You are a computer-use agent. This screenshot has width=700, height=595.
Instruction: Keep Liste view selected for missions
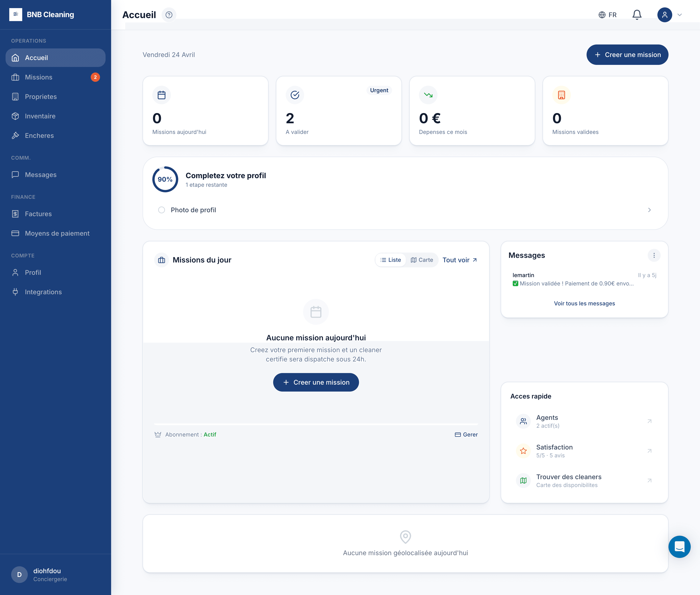pos(390,260)
